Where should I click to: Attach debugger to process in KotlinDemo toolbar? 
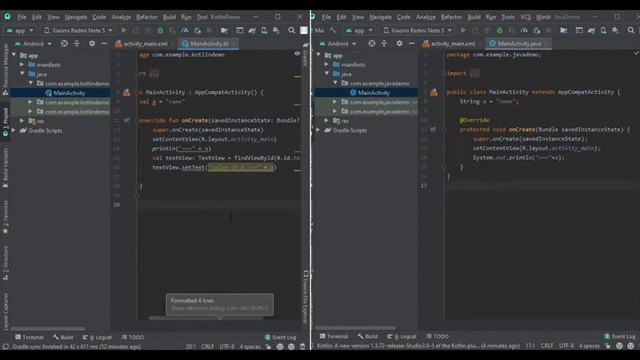tap(198, 31)
